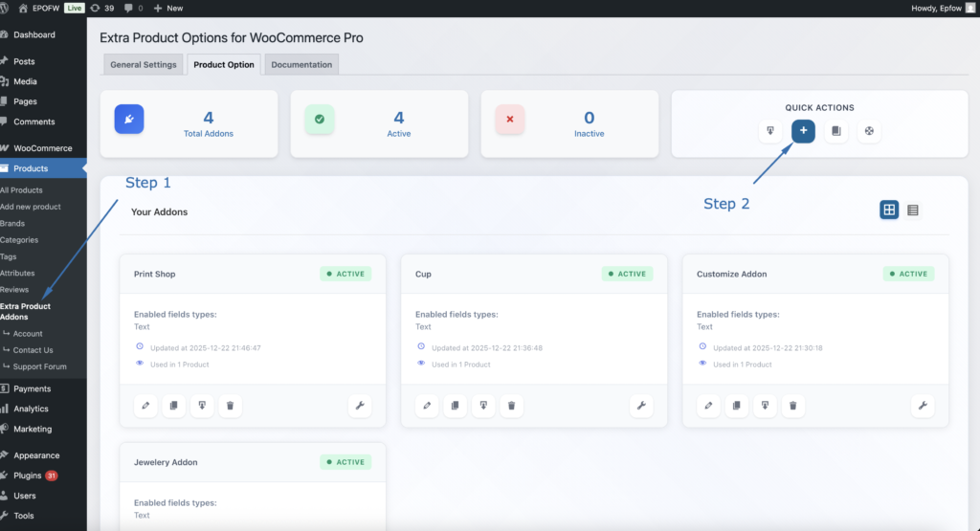
Task: Open the New content dropdown in admin bar
Action: pos(168,8)
